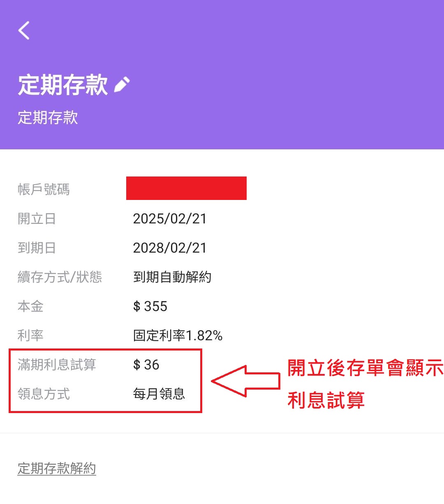This screenshot has width=444, height=504.
Task: Select the 定期存款 large title
Action: 62,85
